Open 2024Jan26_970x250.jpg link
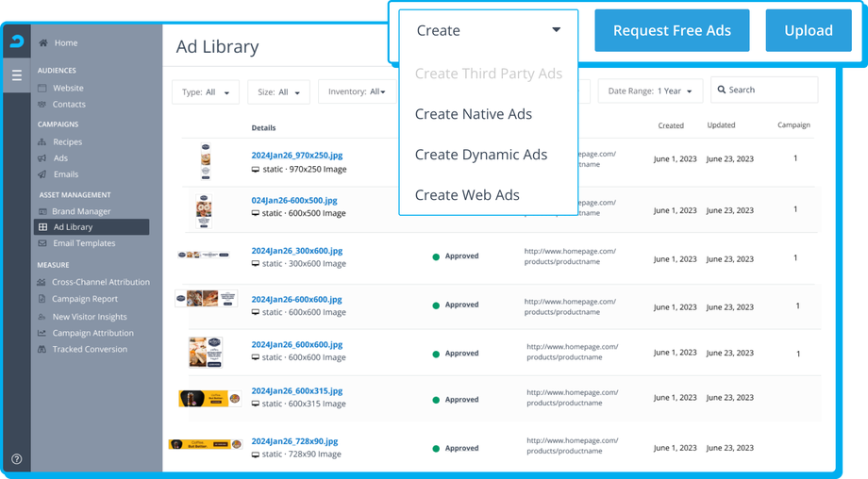 pos(296,156)
